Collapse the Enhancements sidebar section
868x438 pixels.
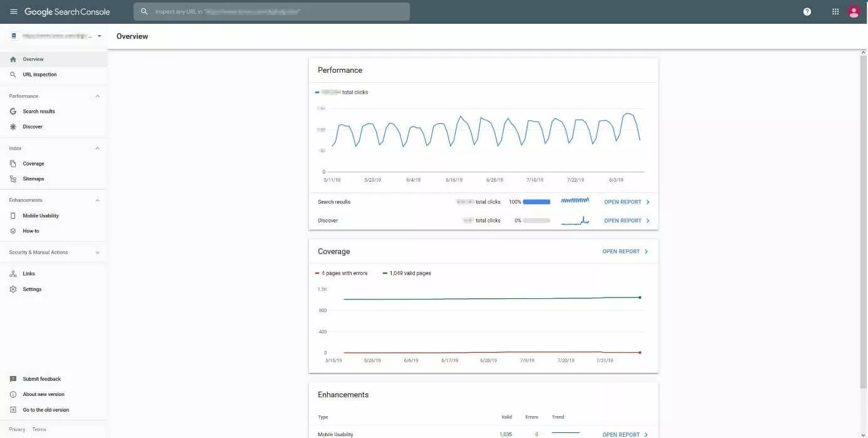tap(97, 201)
